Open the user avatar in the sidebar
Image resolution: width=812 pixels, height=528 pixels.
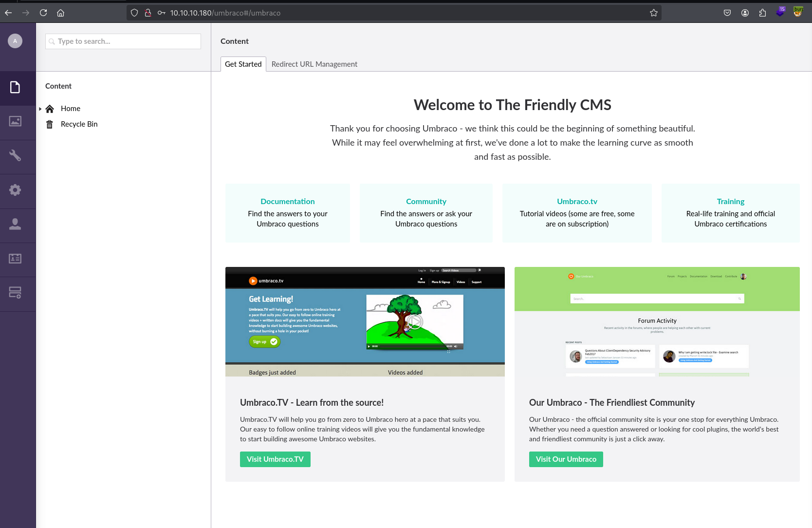(15, 41)
